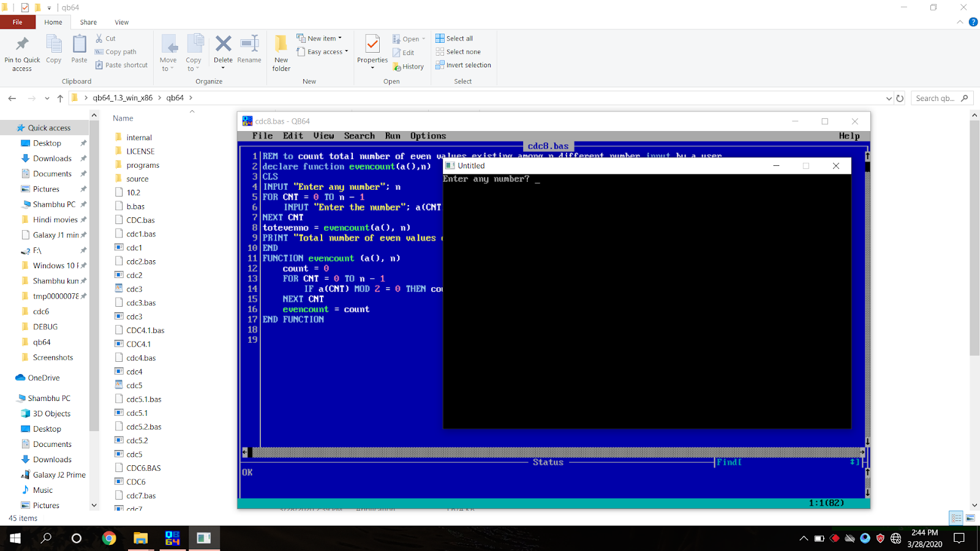Screen dimensions: 980x551
Task: Open History in ribbon Open group
Action: pos(409,67)
